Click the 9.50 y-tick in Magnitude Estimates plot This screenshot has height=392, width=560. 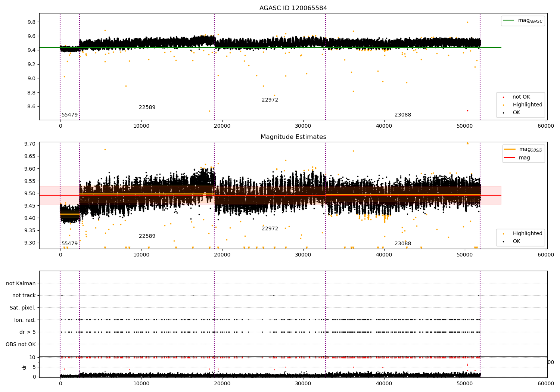[x=30, y=194]
